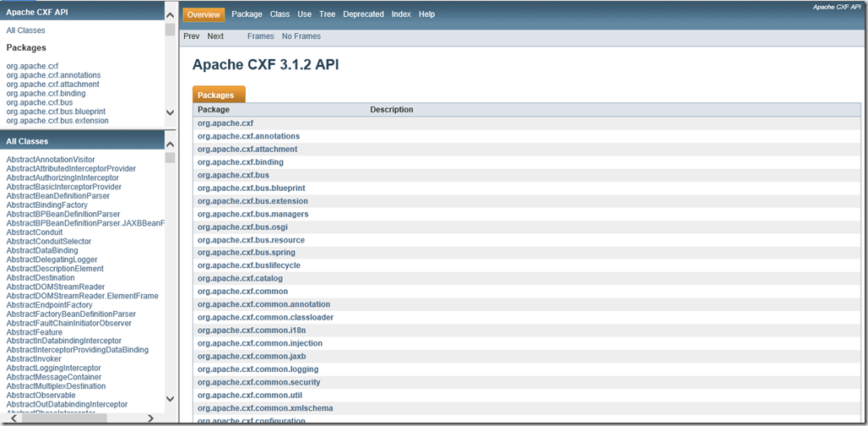Open org.apache.cxf.common.injection in packages table
Image resolution: width=868 pixels, height=426 pixels.
tap(260, 343)
